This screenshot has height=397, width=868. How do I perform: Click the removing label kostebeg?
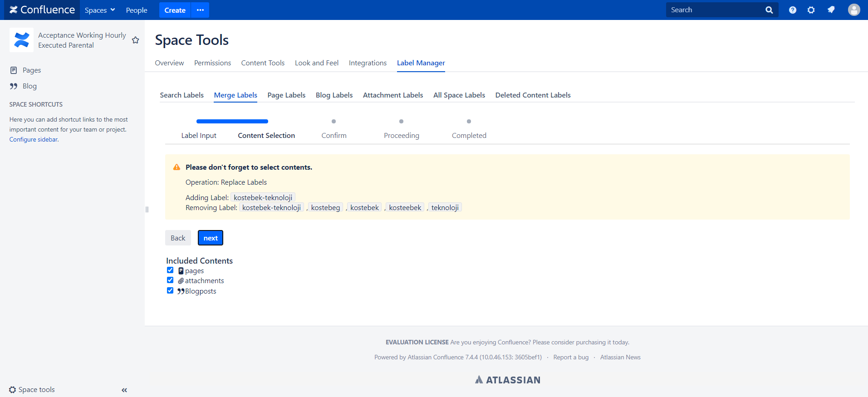point(325,208)
